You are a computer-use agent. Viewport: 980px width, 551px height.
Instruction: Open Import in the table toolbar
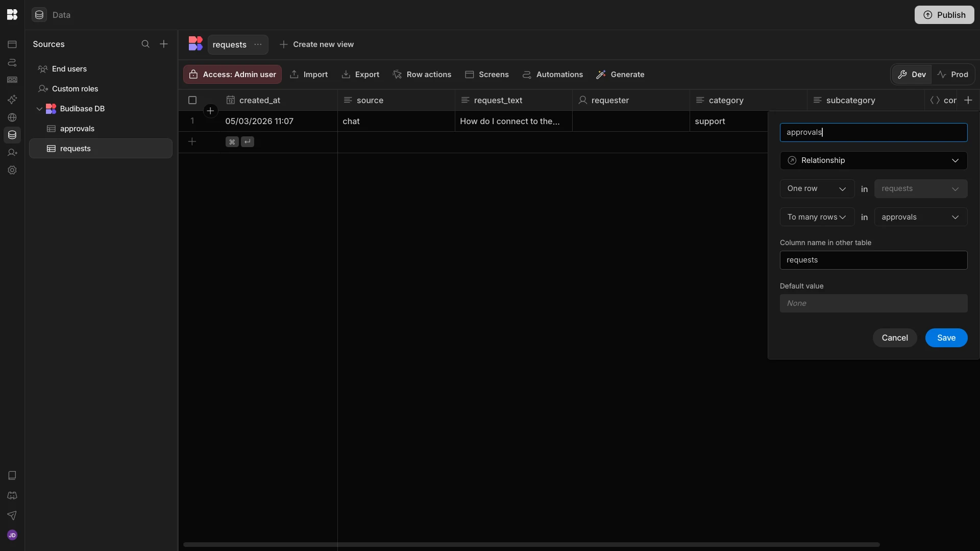pyautogui.click(x=309, y=75)
